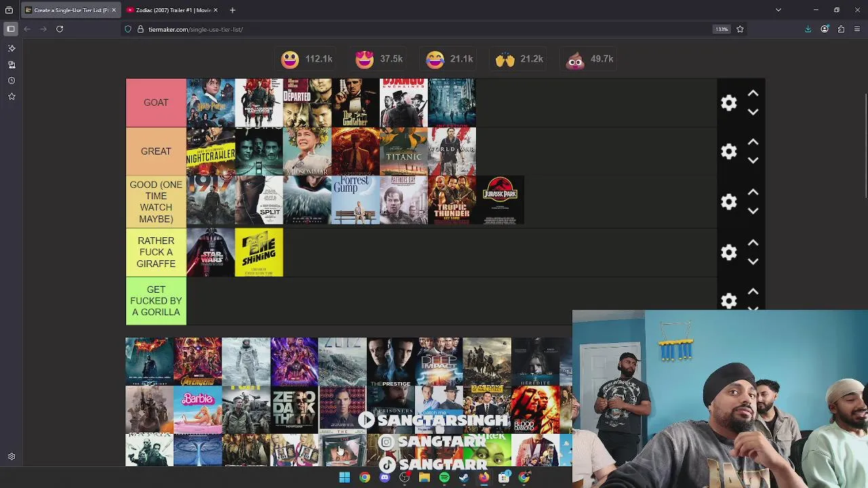Select the Zero Dark Thirty poster
868x488 pixels.
pos(294,409)
